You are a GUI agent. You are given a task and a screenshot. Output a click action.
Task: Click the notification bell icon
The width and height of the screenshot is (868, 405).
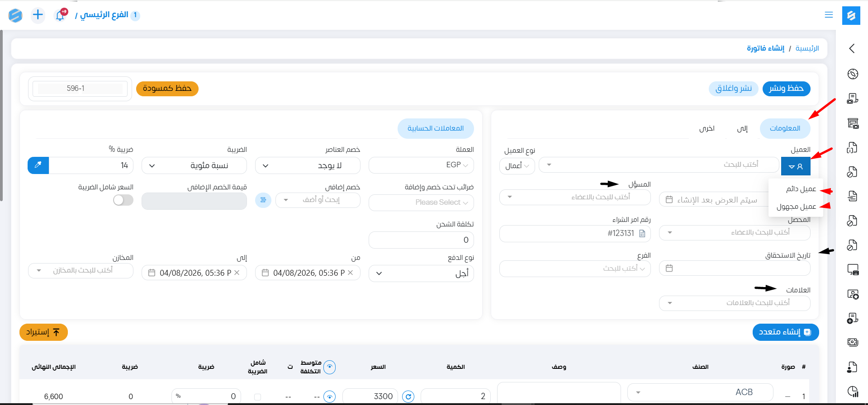click(x=60, y=15)
